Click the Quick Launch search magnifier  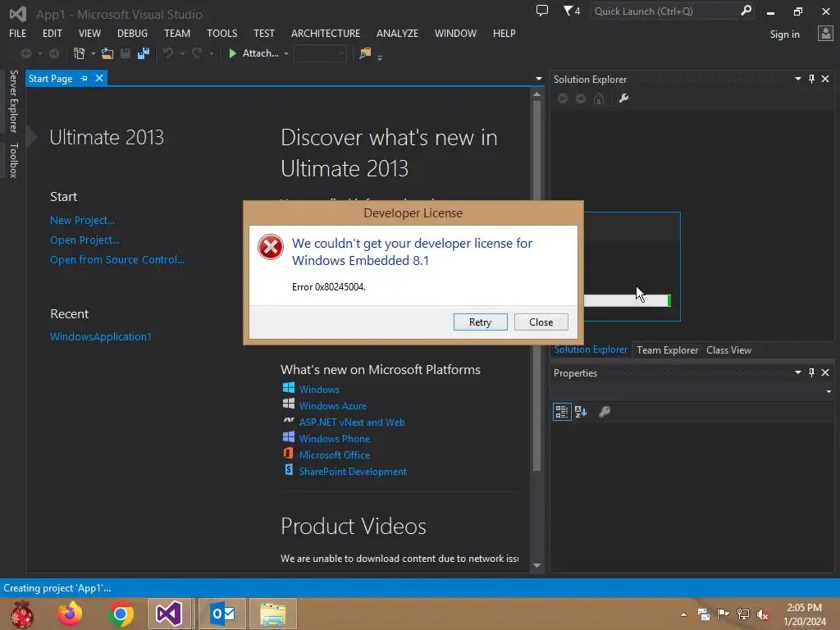[x=746, y=11]
